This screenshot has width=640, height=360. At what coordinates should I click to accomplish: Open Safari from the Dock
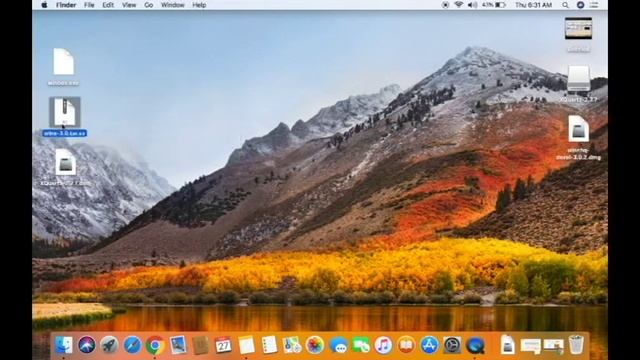pos(132,345)
